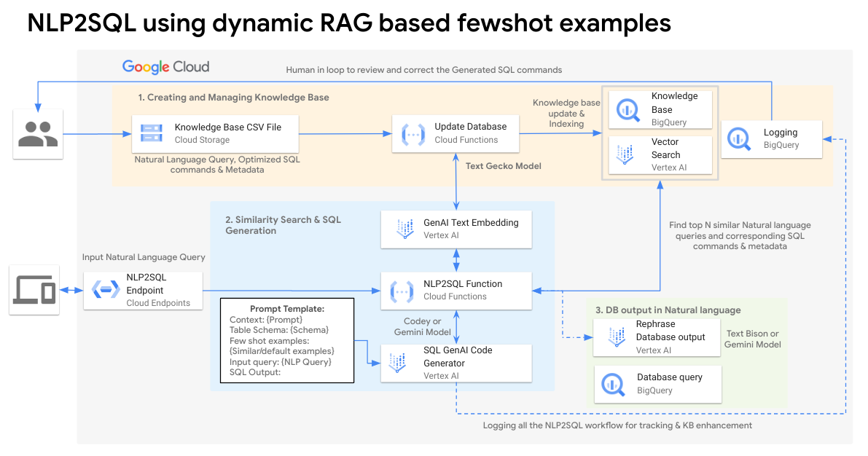This screenshot has height=456, width=868.
Task: Click the 'Few shot examples:' line
Action: [x=270, y=341]
